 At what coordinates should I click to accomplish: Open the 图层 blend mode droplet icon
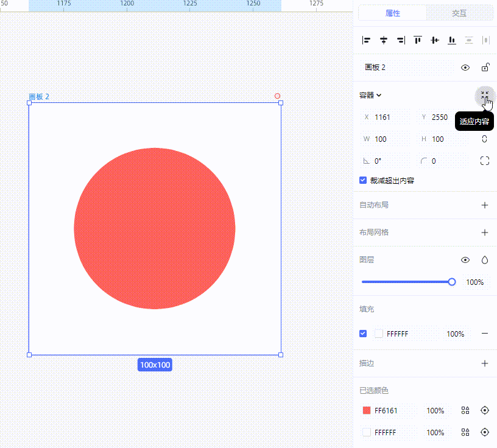[485, 260]
